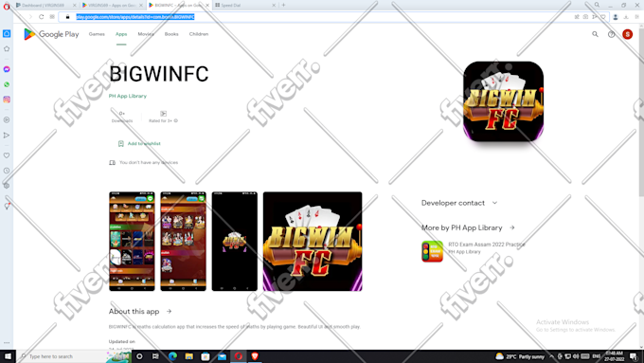View the first app screenshot
The width and height of the screenshot is (644, 363).
tap(132, 242)
